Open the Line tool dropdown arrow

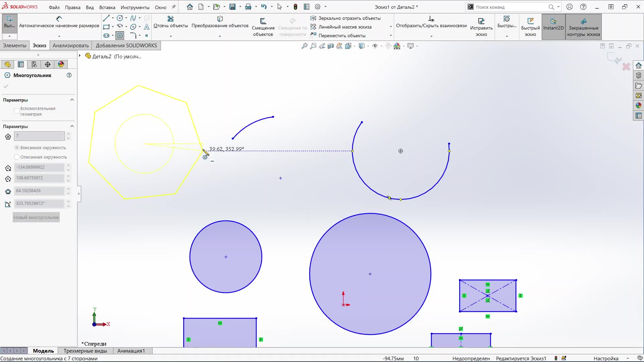[113, 18]
